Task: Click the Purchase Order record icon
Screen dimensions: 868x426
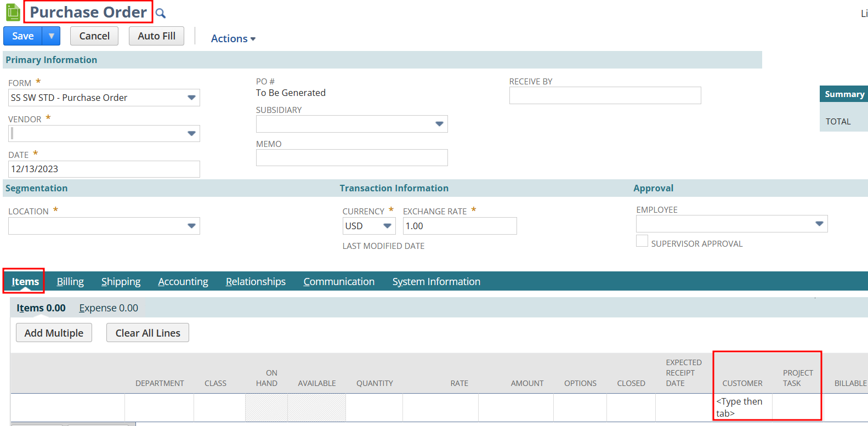Action: pos(13,12)
